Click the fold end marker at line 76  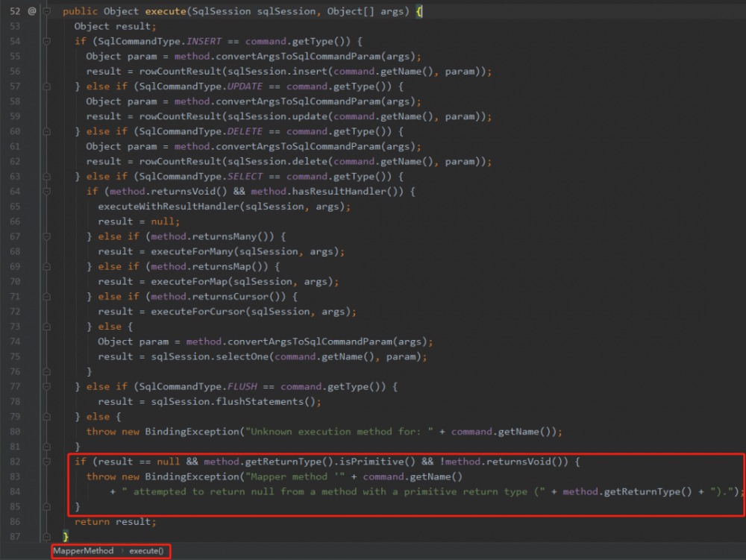pyautogui.click(x=46, y=372)
